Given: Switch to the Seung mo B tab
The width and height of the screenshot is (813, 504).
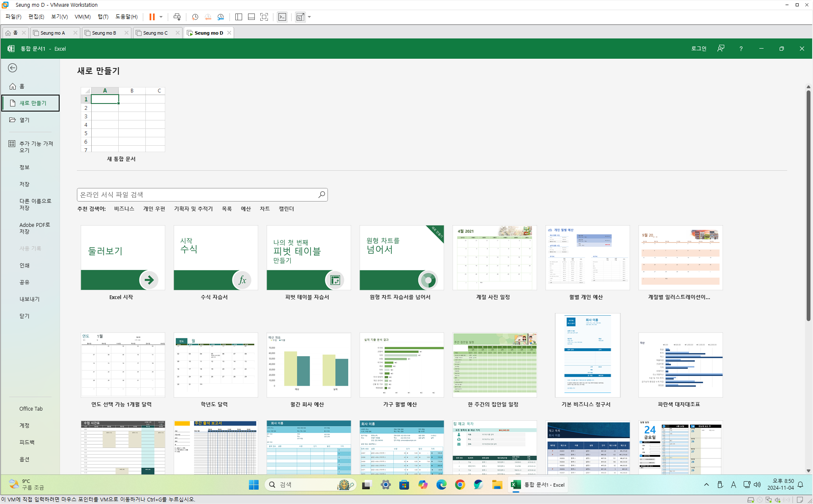Looking at the screenshot, I should click(104, 33).
